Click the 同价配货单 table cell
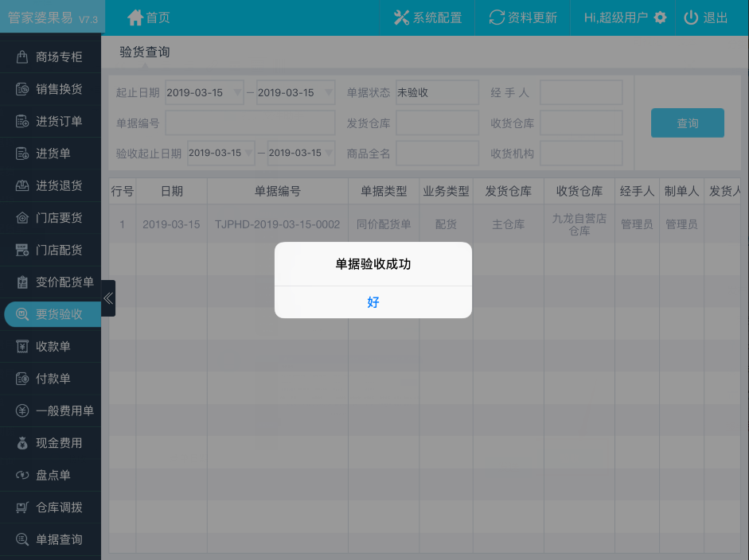Viewport: 749px width, 560px height. pos(384,224)
